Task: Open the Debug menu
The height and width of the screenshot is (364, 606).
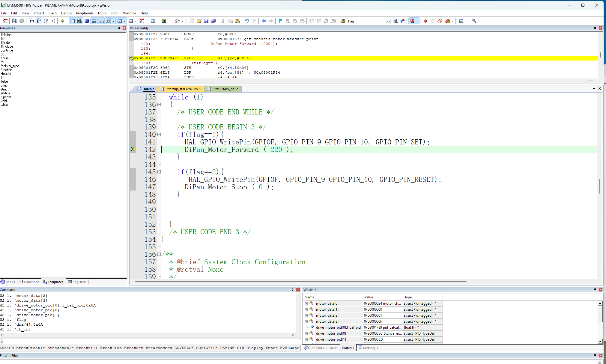Action: 66,13
